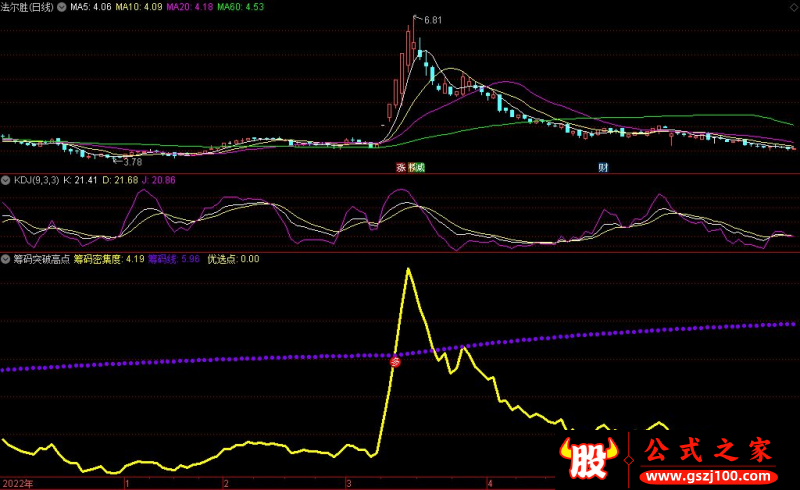
Task: Click the blue 财 marker below candlesticks
Action: (x=603, y=167)
